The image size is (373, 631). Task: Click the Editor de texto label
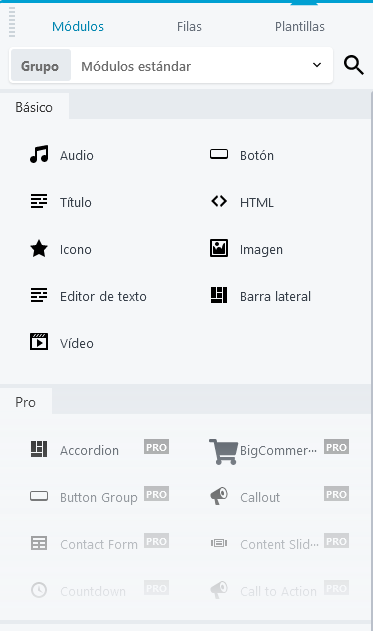[x=103, y=296]
